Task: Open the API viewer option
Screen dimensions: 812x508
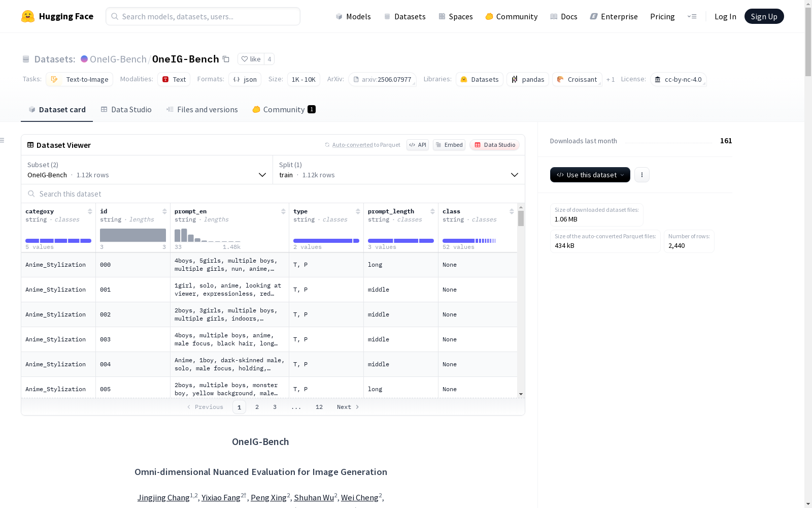Action: [417, 145]
